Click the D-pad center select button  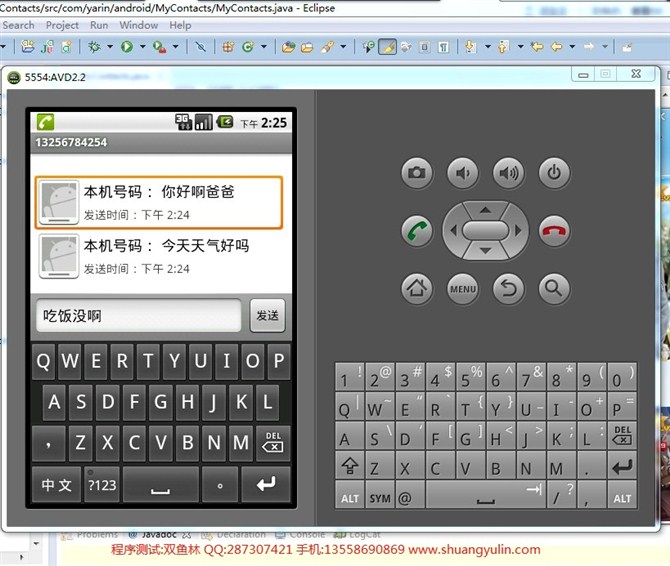[x=485, y=231]
